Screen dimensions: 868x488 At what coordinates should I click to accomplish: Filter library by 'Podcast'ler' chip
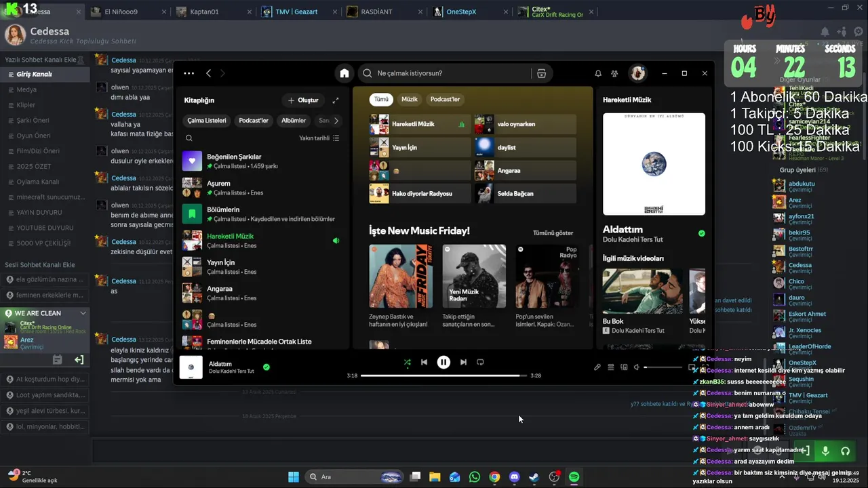click(254, 121)
